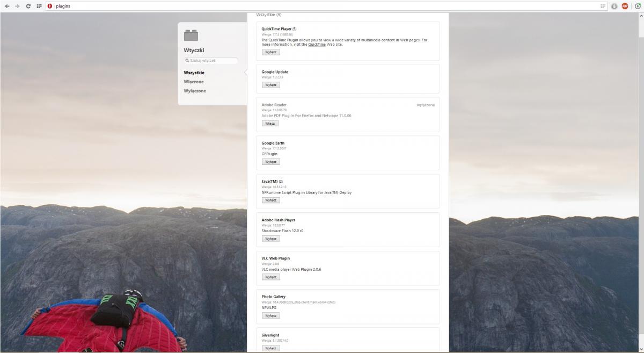Follow the QuickTime Web site link
This screenshot has height=353, width=644.
click(x=317, y=45)
